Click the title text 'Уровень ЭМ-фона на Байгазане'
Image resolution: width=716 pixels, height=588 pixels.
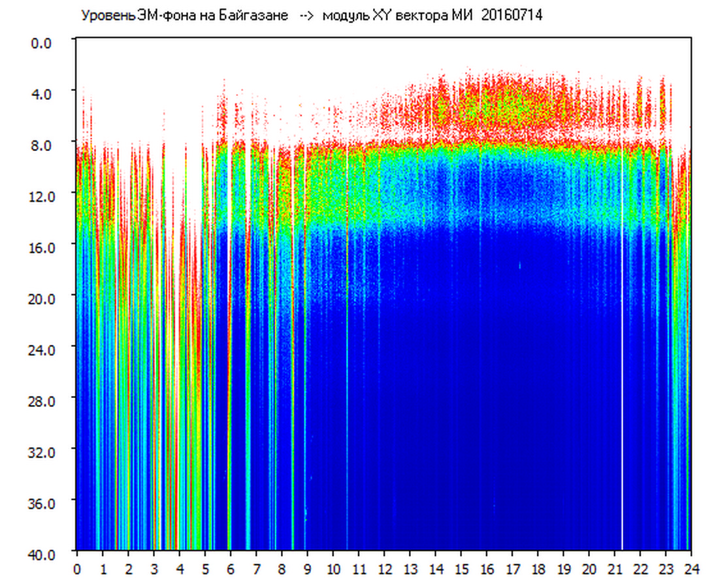pos(184,16)
